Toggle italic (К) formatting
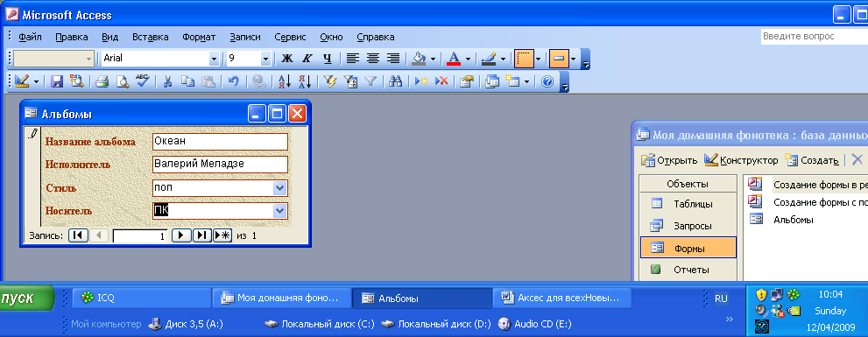 [x=307, y=58]
